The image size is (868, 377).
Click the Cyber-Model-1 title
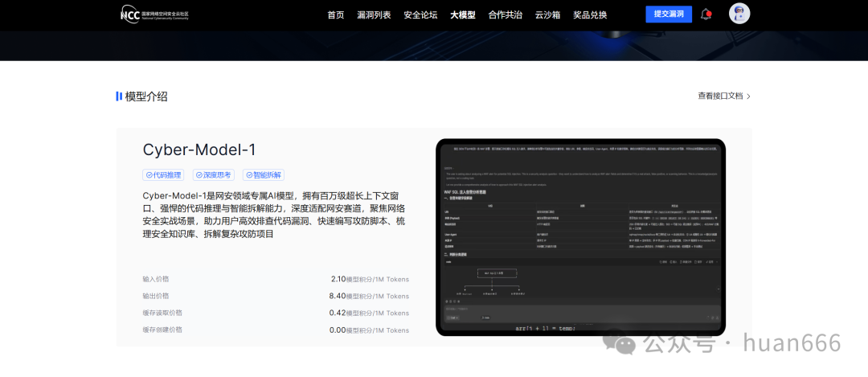pyautogui.click(x=199, y=150)
